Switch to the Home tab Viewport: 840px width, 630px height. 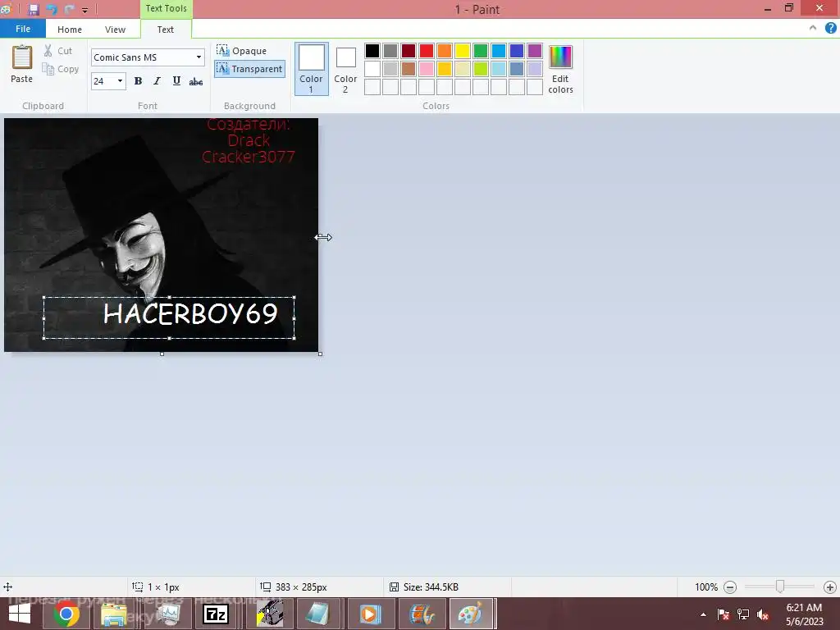[70, 30]
